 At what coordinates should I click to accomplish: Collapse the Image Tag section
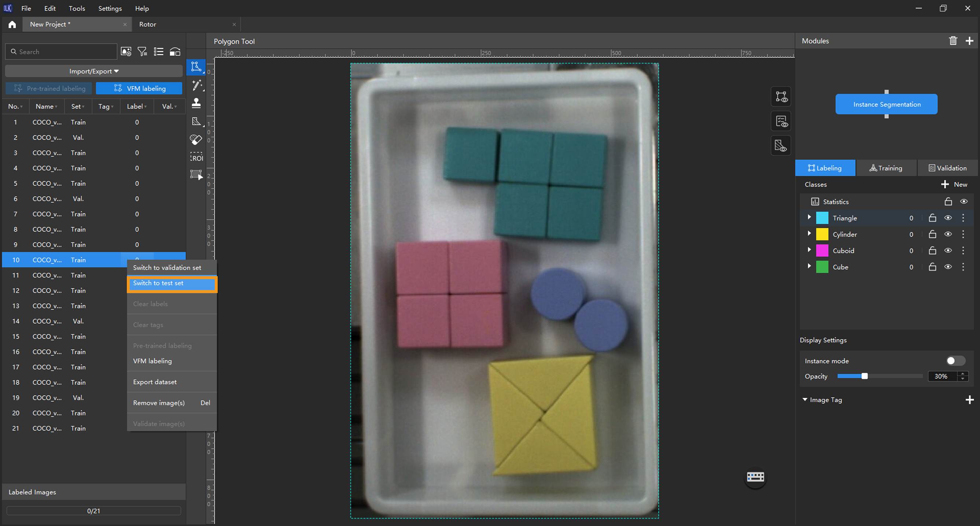804,400
